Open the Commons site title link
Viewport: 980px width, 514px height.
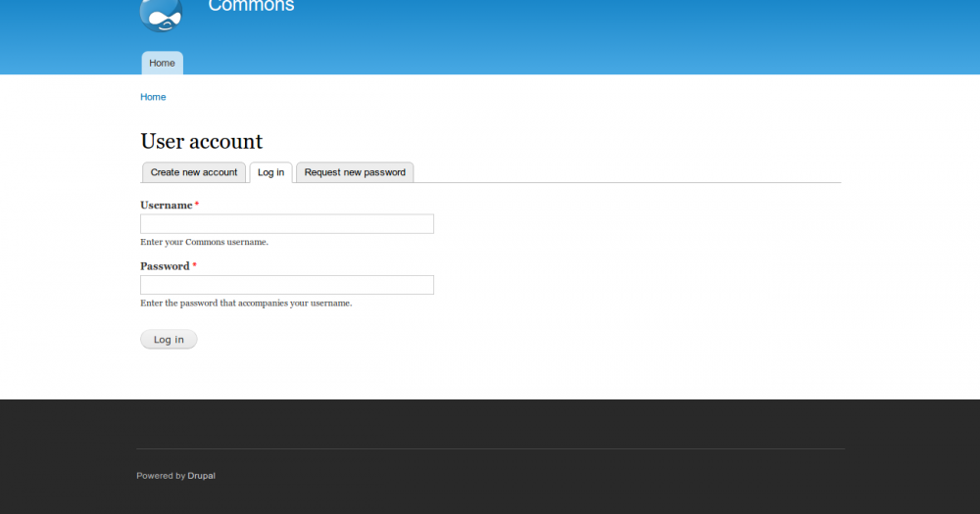click(251, 6)
